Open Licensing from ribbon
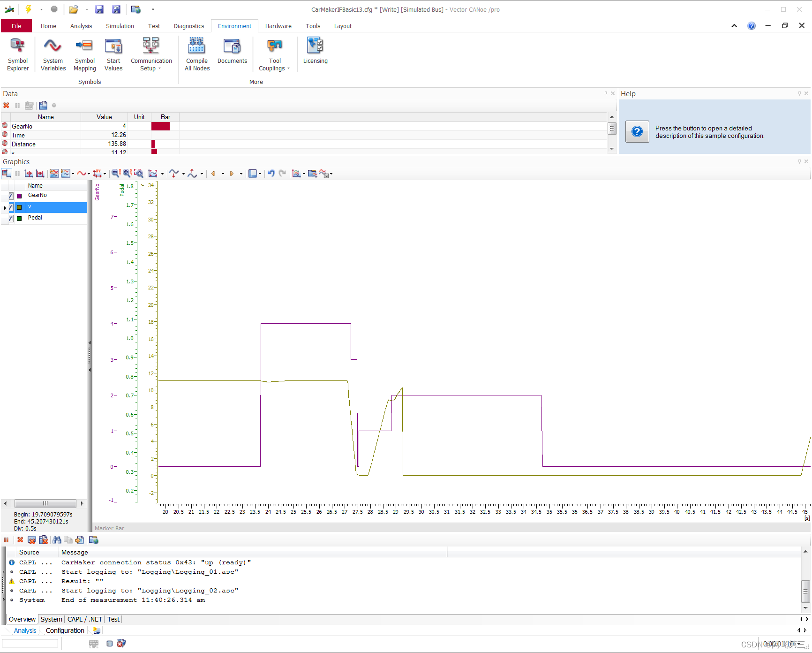 [x=315, y=51]
